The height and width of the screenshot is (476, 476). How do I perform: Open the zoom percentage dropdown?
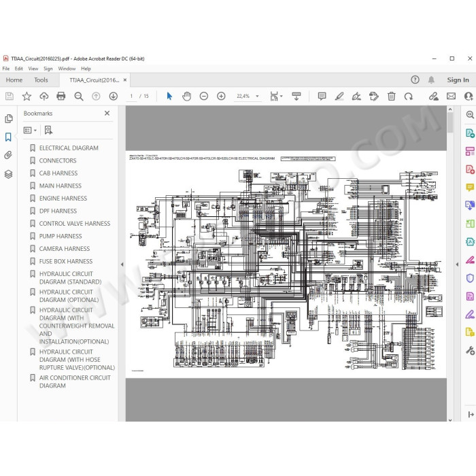tap(257, 97)
